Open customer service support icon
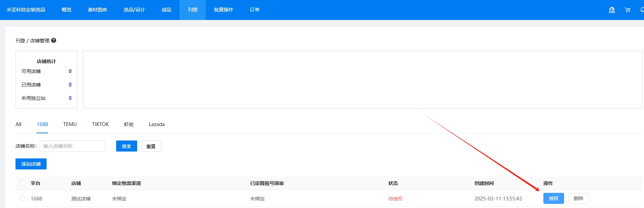The width and height of the screenshot is (644, 208). click(x=612, y=10)
